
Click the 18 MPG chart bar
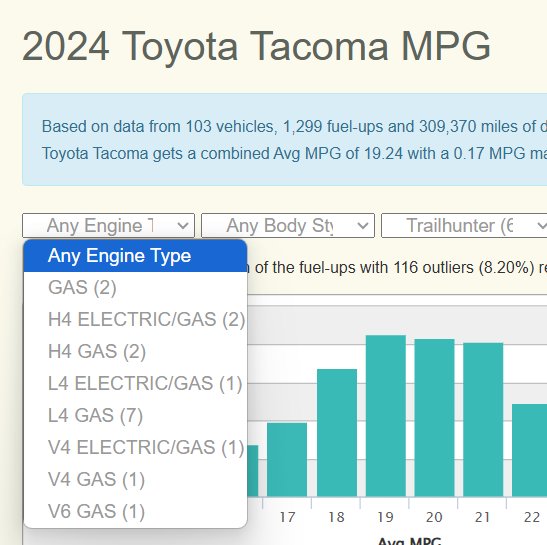(x=337, y=433)
